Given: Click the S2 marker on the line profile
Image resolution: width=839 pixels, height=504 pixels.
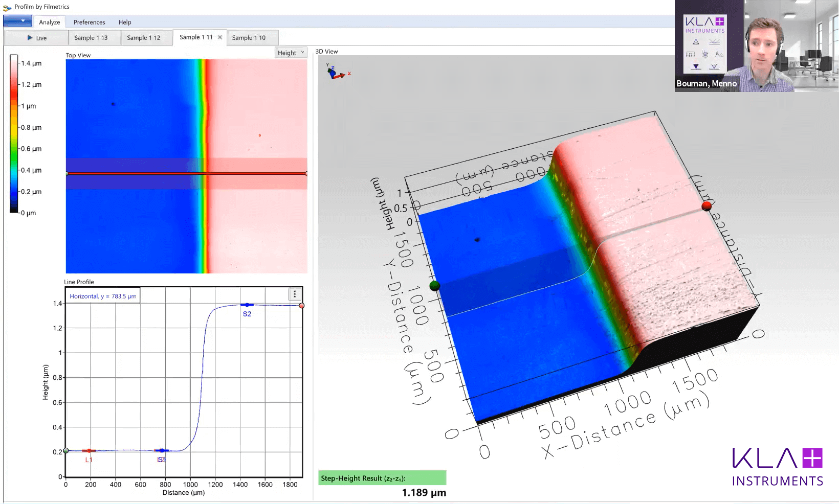Looking at the screenshot, I should click(x=247, y=305).
